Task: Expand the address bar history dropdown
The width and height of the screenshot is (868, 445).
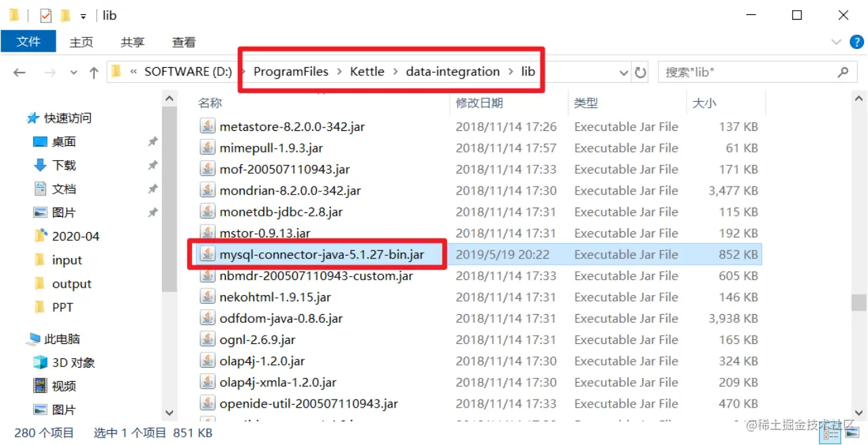Action: click(623, 73)
